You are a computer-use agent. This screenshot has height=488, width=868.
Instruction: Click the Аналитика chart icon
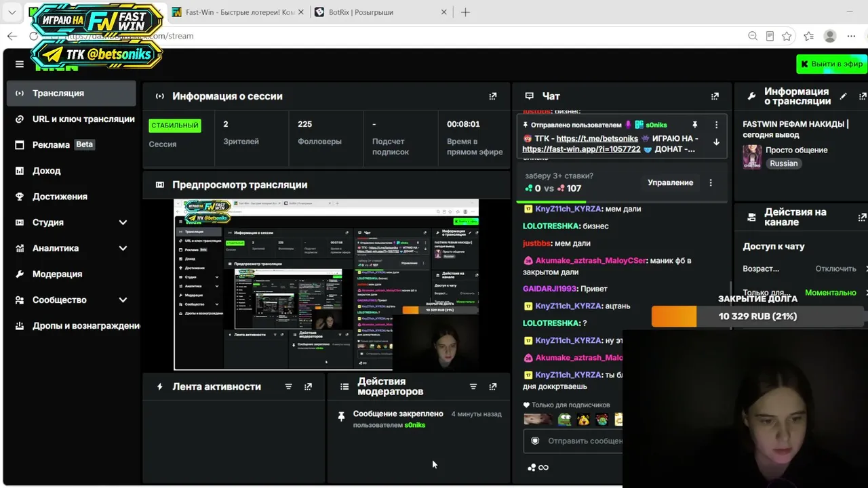[20, 248]
